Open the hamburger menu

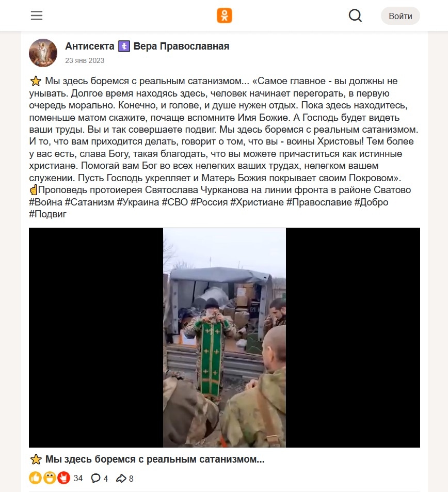point(37,15)
